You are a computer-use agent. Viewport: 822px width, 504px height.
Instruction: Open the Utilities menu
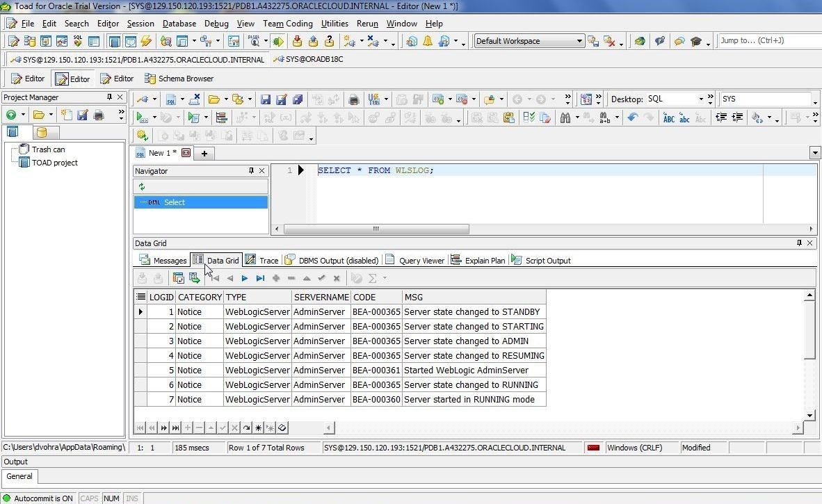point(335,24)
